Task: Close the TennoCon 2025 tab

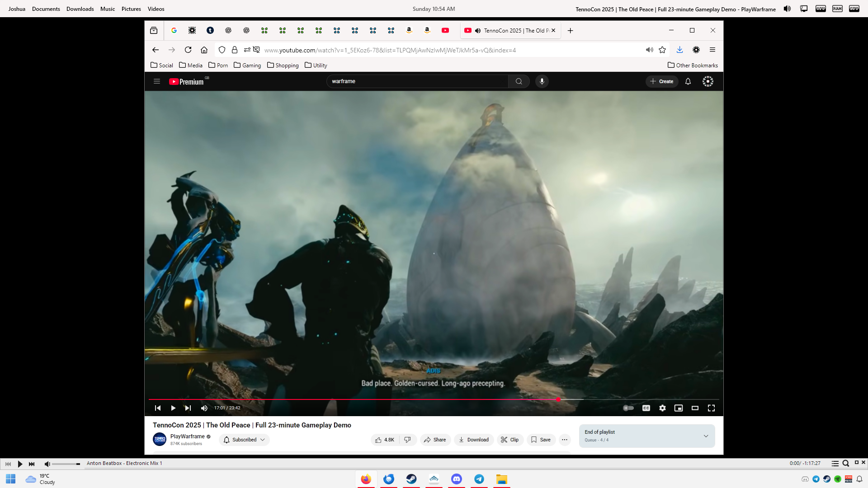Action: (553, 31)
